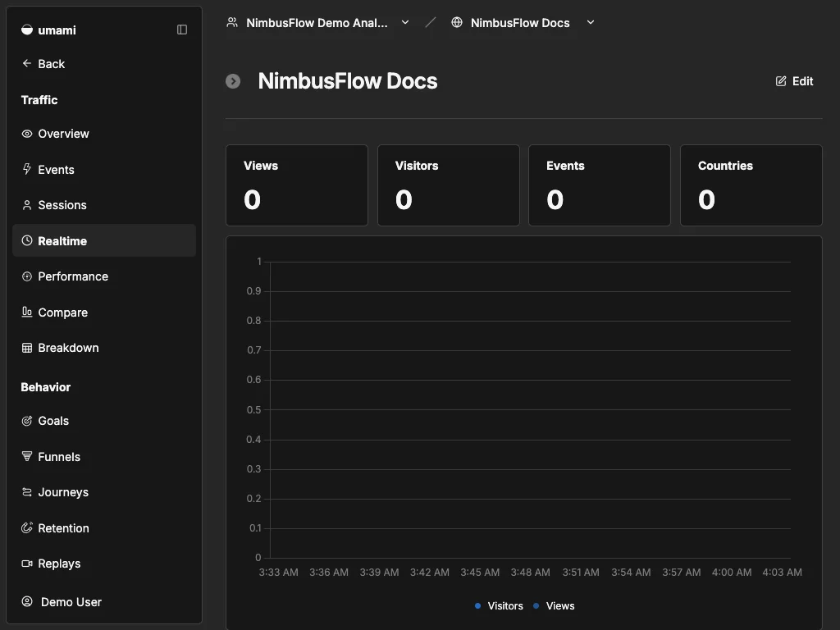Click the umami brand name
Image resolution: width=840 pixels, height=630 pixels.
click(57, 30)
